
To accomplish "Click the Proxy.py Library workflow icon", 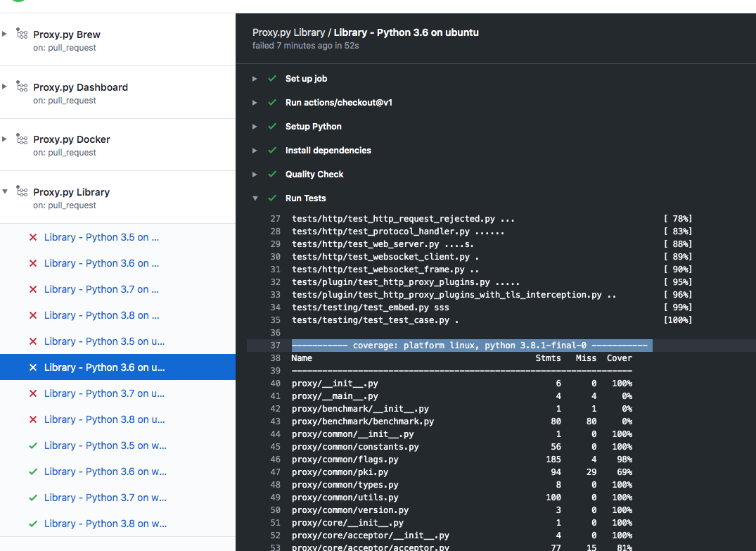I will click(22, 191).
